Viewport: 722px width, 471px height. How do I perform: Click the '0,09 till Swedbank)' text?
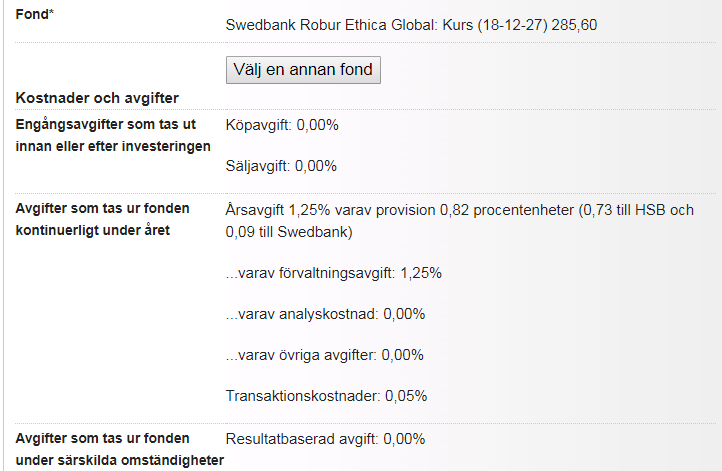point(289,232)
